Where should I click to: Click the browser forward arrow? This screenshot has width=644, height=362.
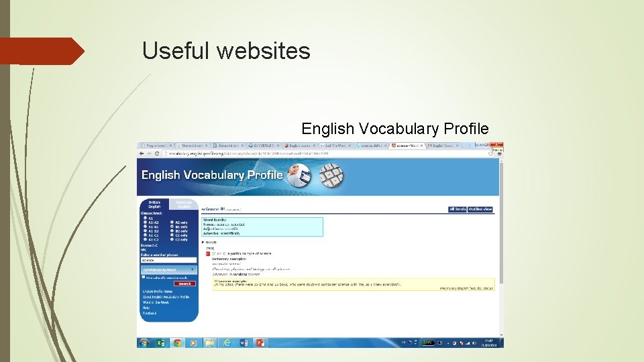pos(149,154)
